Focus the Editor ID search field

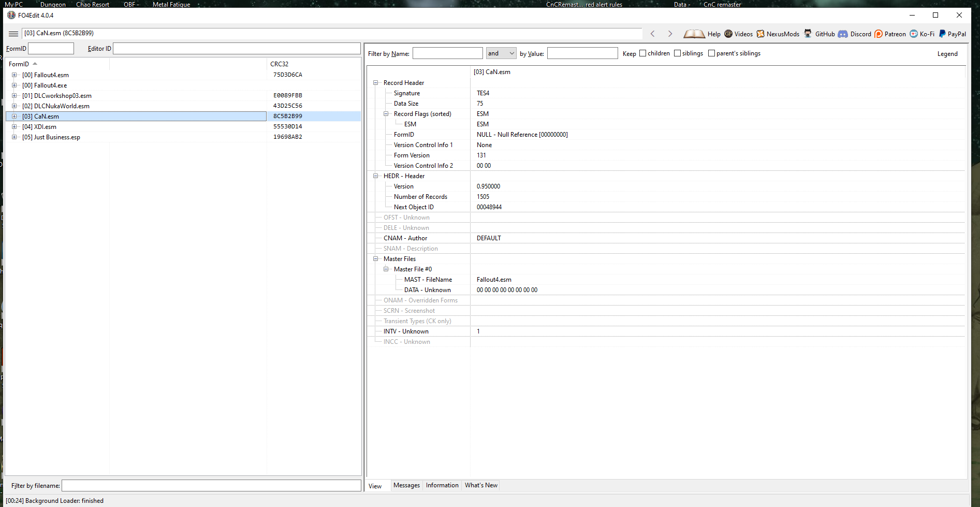(x=237, y=48)
